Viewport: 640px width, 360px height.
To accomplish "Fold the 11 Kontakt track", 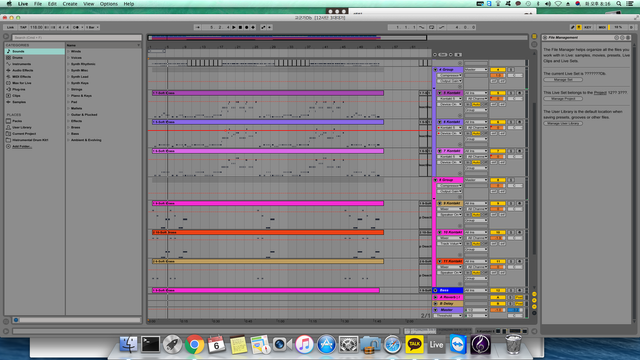I will coord(440,261).
